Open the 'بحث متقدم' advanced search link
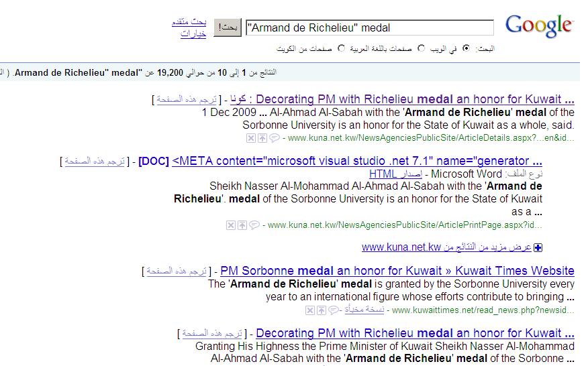Screen dimensions: 588x366 click(189, 21)
